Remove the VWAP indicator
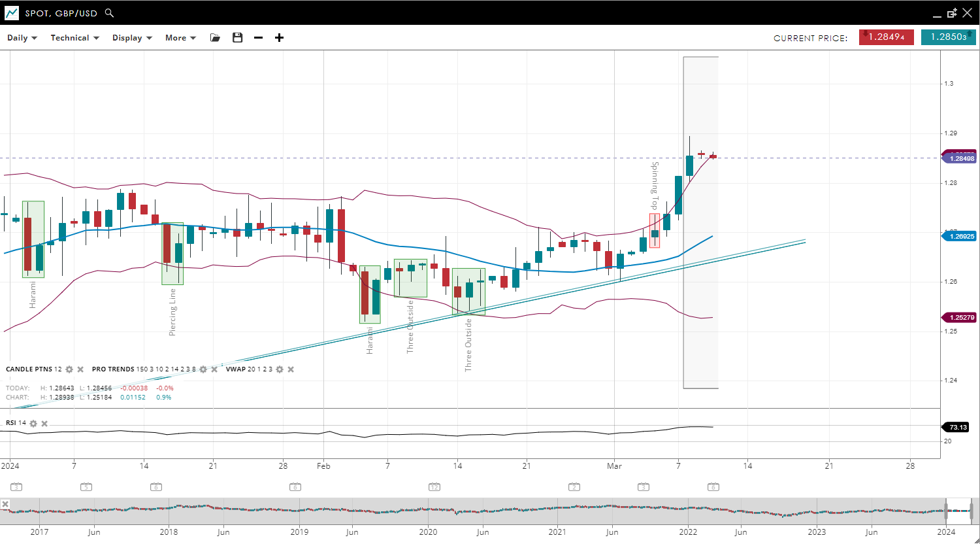980x544 pixels. (291, 369)
